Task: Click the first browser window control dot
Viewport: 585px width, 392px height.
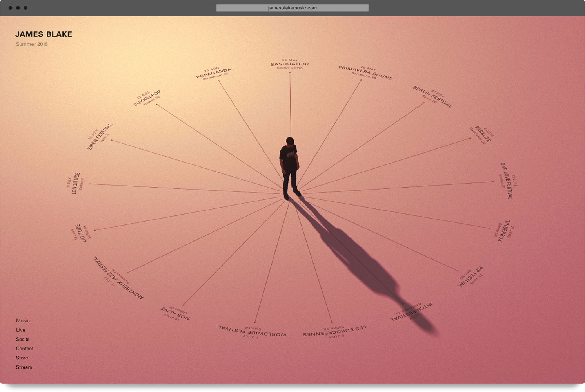Action: click(10, 8)
